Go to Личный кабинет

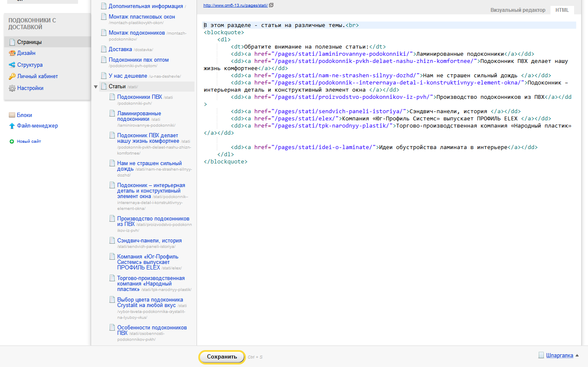tap(38, 76)
